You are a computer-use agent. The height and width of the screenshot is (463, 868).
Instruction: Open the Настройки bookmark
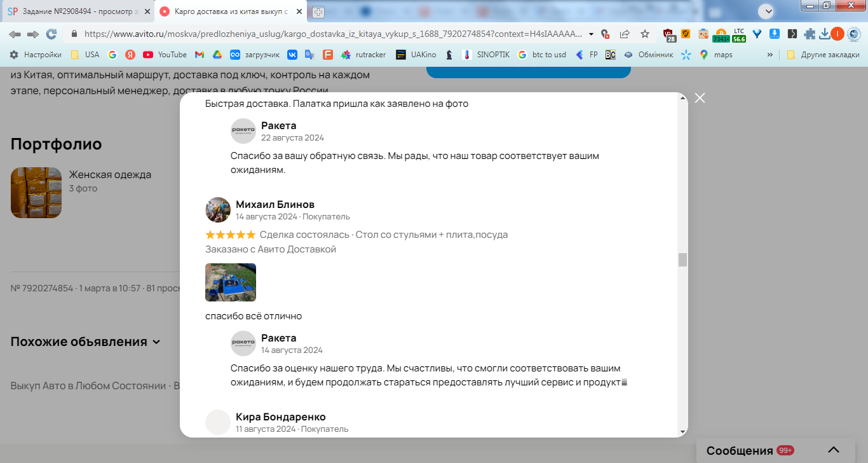click(x=36, y=55)
